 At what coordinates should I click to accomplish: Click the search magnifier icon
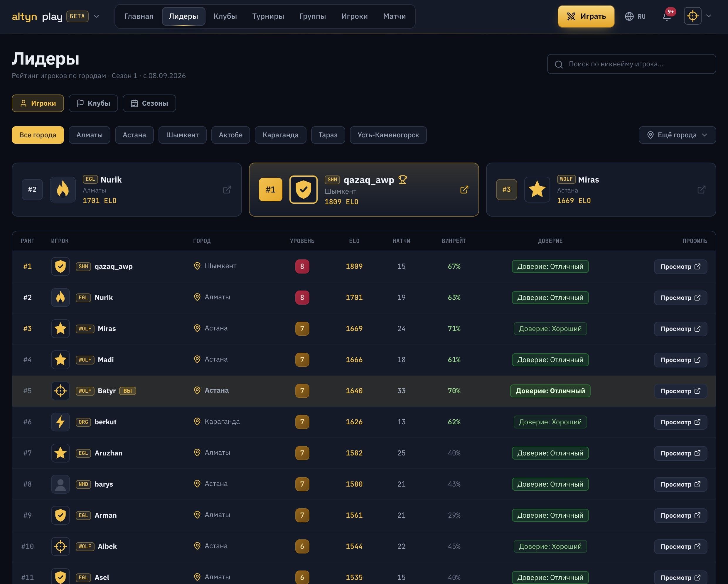pyautogui.click(x=559, y=64)
